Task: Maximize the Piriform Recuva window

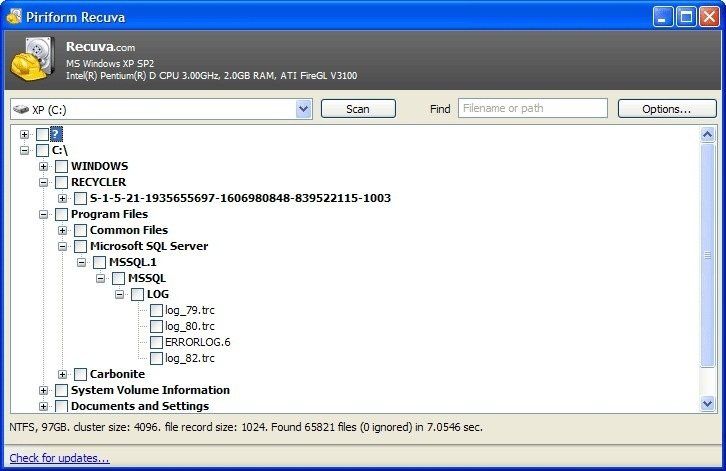Action: [686, 17]
